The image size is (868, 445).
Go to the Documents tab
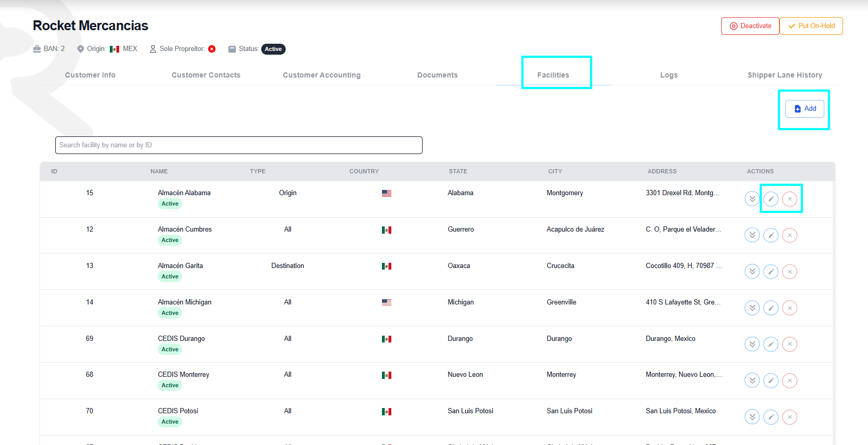click(438, 75)
